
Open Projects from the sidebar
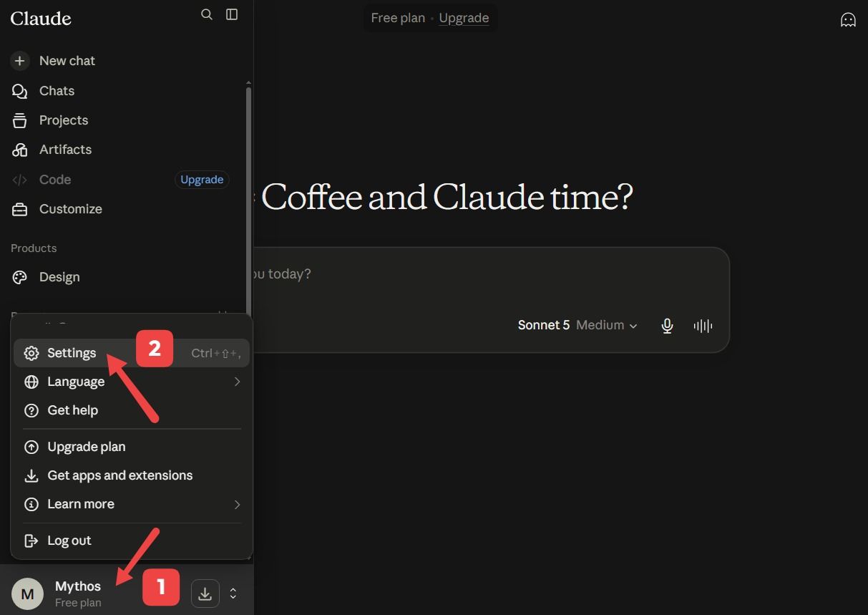(64, 120)
